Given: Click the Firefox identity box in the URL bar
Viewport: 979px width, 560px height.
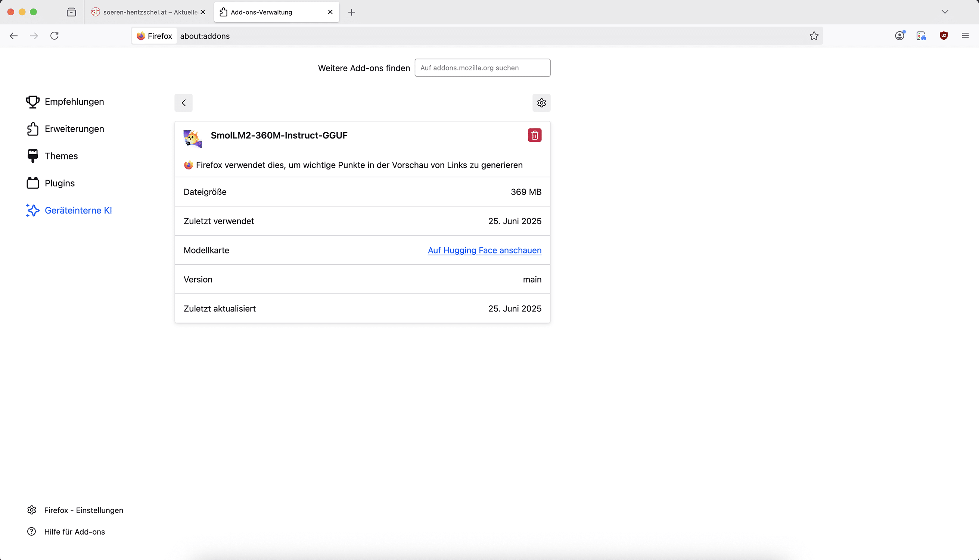Looking at the screenshot, I should 155,36.
